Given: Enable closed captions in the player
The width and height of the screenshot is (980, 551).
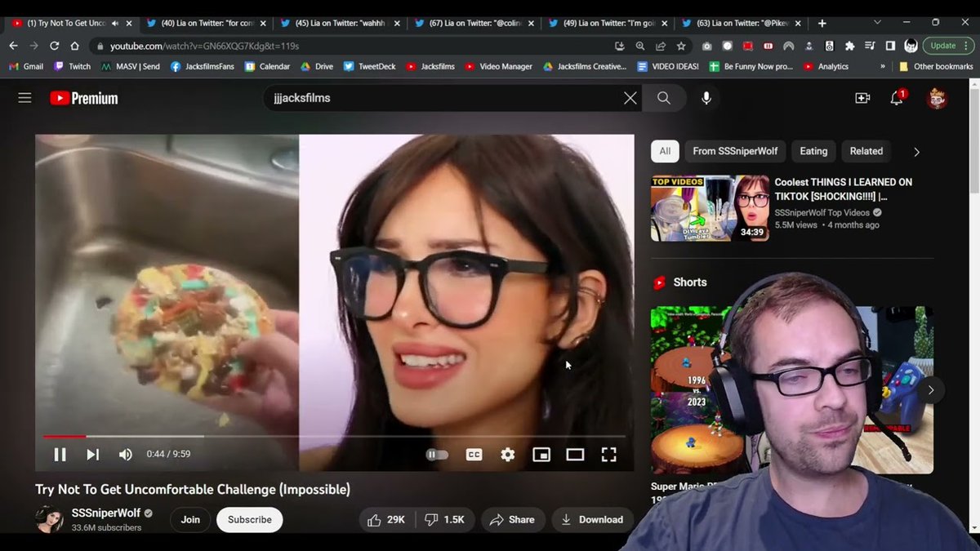Looking at the screenshot, I should coord(474,454).
